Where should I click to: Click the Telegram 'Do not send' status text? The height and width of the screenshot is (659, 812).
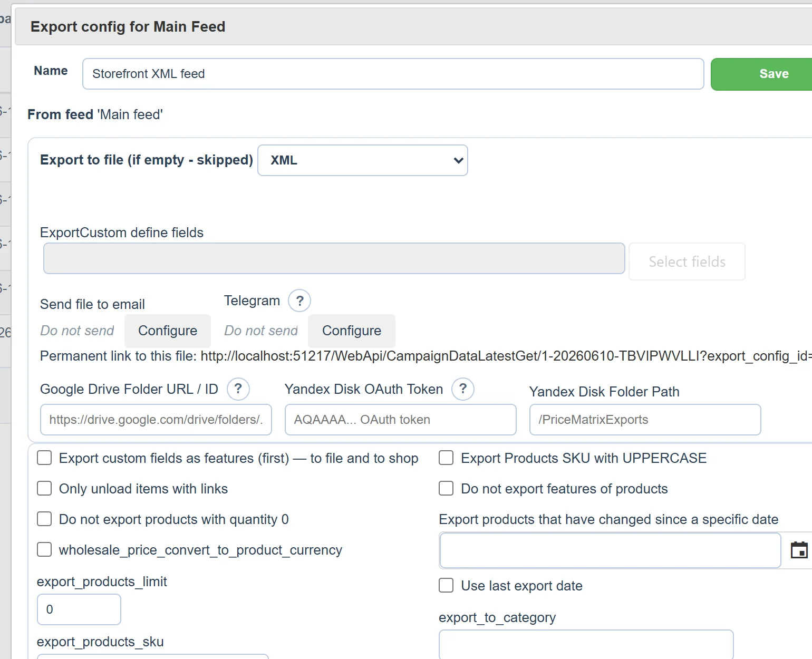point(261,331)
